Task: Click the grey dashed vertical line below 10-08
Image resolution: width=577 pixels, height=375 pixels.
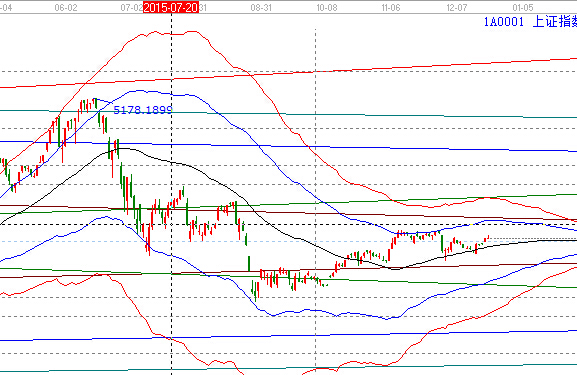Action: point(315,199)
